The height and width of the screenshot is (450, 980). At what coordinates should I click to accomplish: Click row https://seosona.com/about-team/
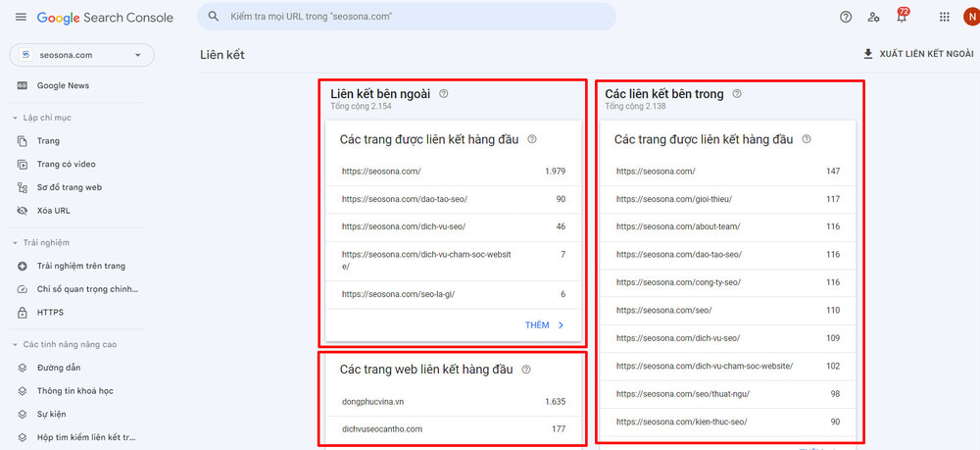728,226
